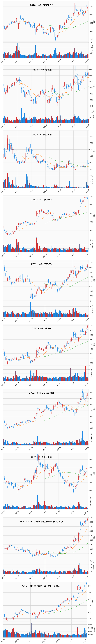96x644 pixels.
Task: Select the 7719 東京衡機 chart title
Action: (42, 135)
